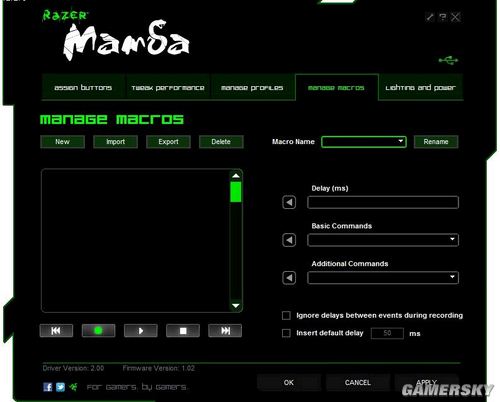Create a New macro
Image resolution: width=500 pixels, height=402 pixels.
[x=62, y=142]
